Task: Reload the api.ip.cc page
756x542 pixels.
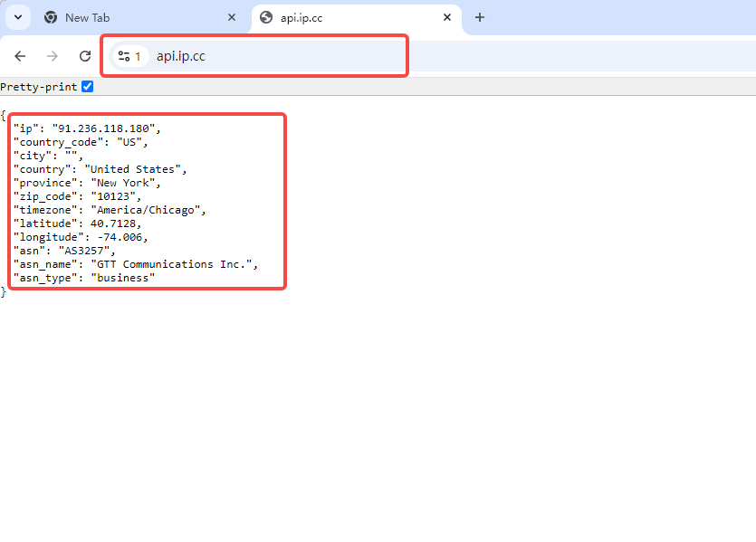Action: (85, 56)
